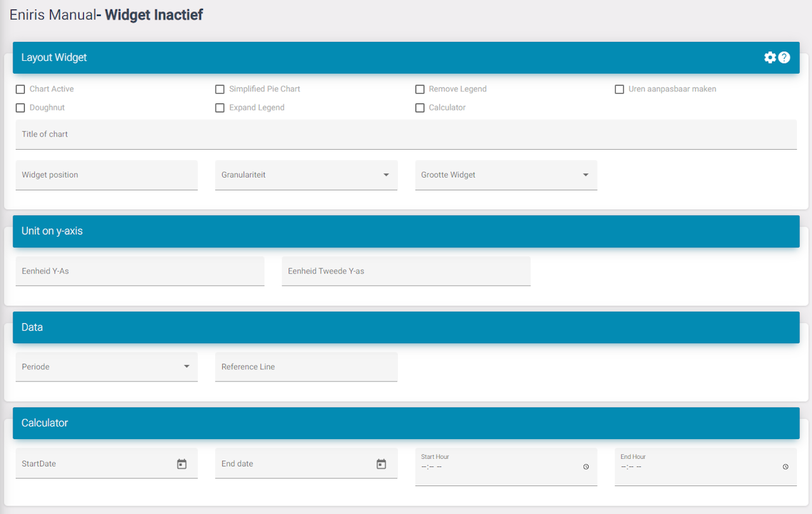Viewport: 812px width, 514px height.
Task: Enable the Calculator checkbox
Action: click(420, 108)
